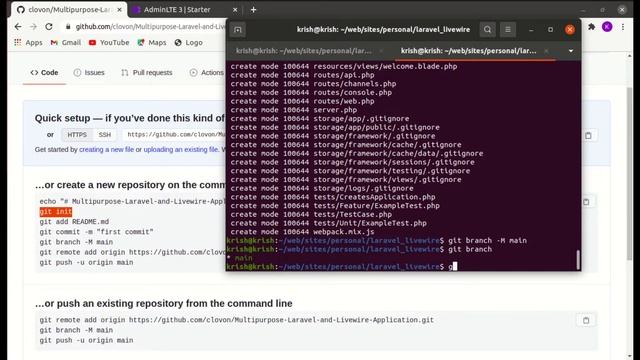Focus the browser address bar URL
The width and height of the screenshot is (640, 360).
[150, 27]
